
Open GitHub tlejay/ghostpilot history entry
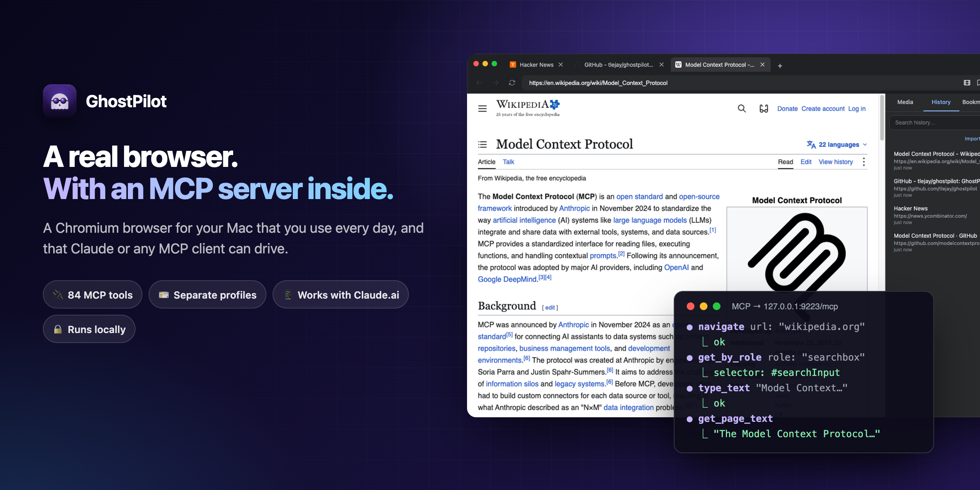937,188
